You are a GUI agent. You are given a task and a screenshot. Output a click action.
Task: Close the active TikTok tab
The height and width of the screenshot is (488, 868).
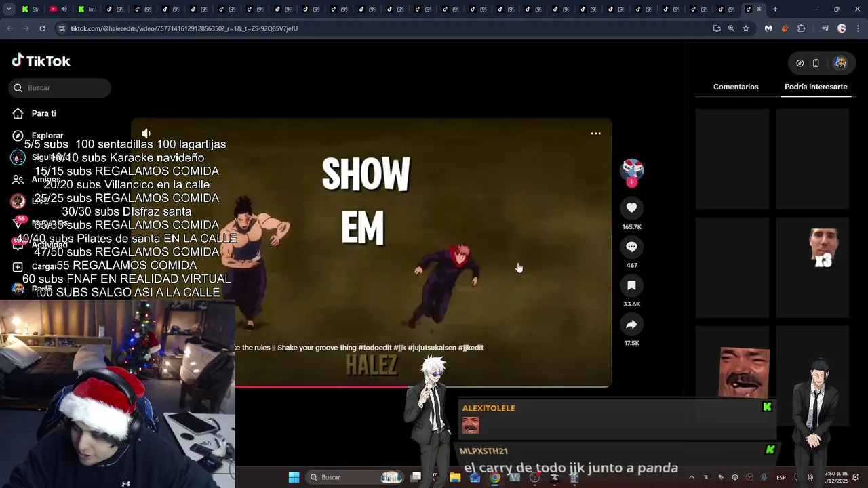pyautogui.click(x=759, y=9)
